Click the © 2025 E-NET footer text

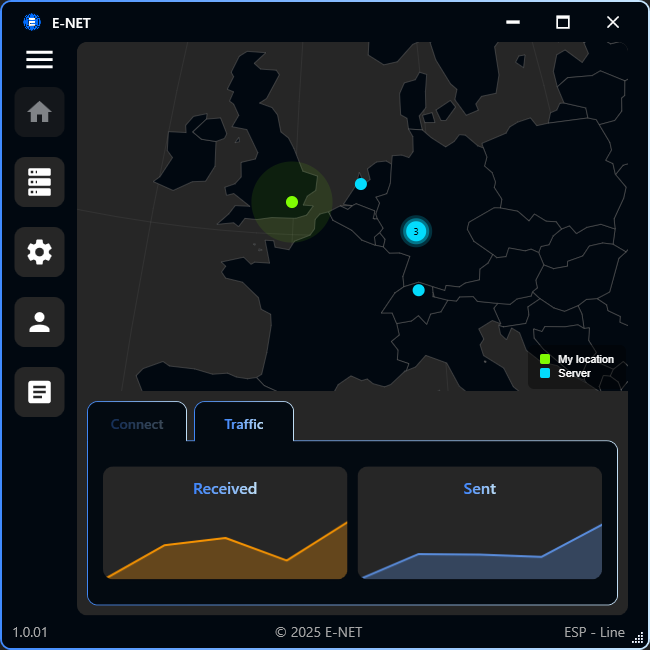318,632
